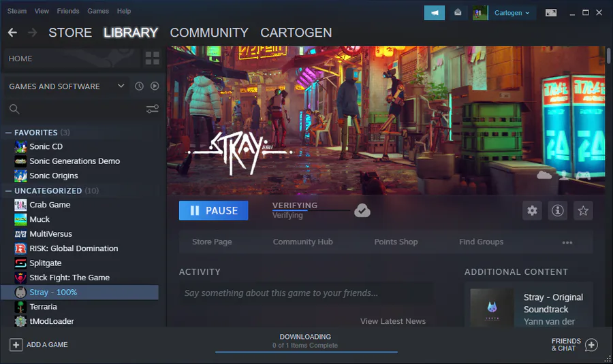Open the Friends menu
The height and width of the screenshot is (364, 613).
(x=68, y=12)
